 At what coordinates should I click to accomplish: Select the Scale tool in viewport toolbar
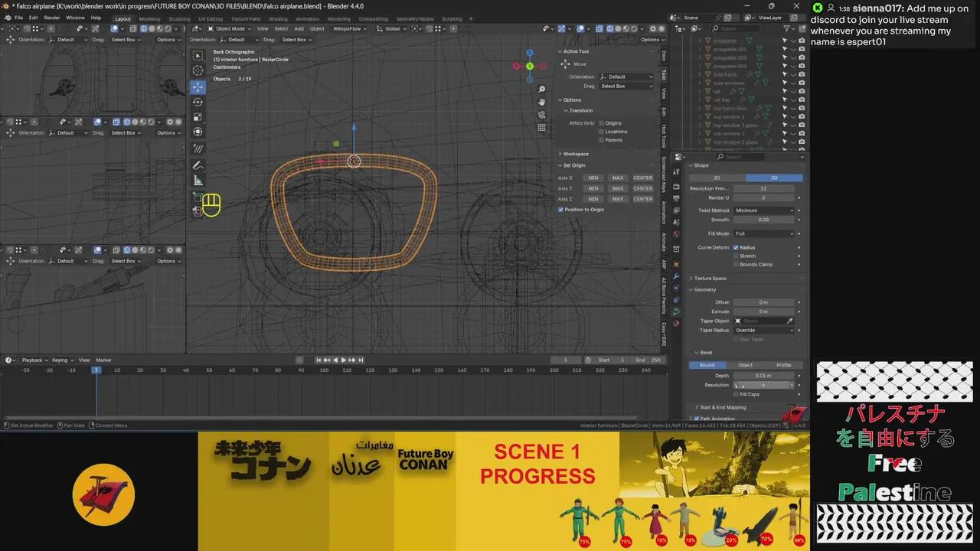[x=198, y=117]
